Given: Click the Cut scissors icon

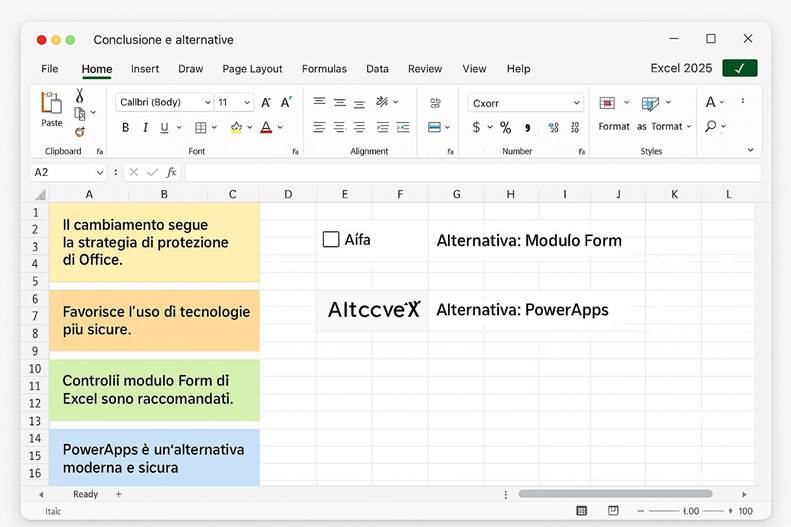Looking at the screenshot, I should [x=80, y=96].
